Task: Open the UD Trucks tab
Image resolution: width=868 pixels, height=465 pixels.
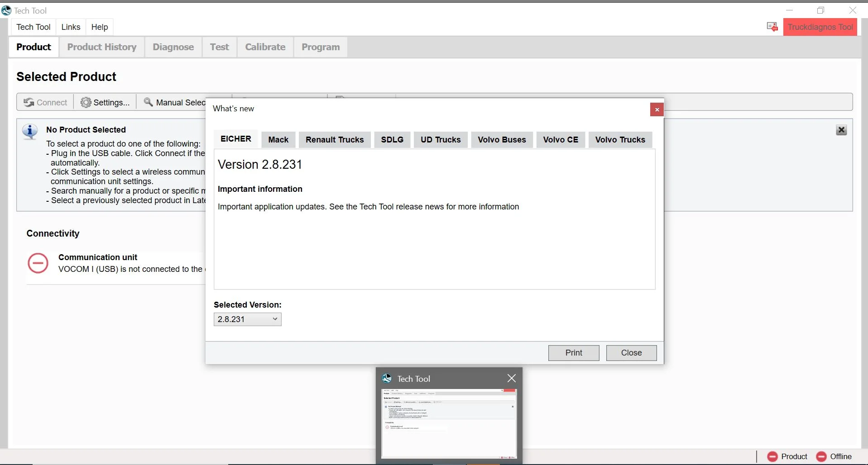Action: (x=441, y=140)
